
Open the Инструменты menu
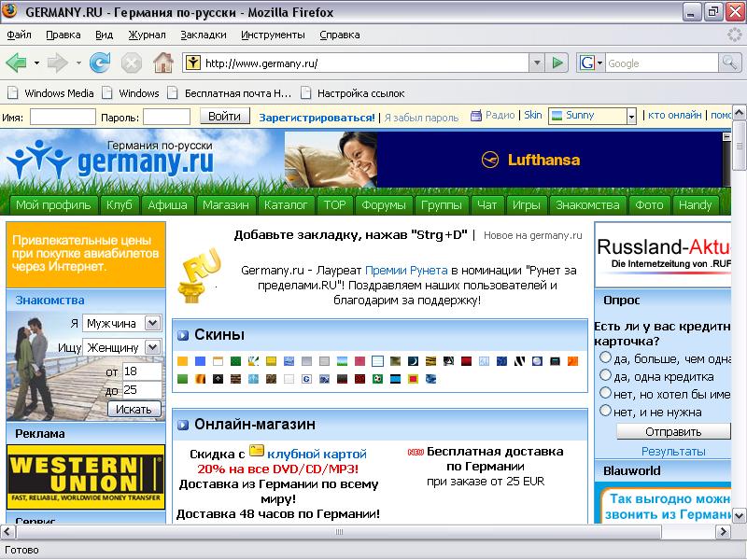pos(273,35)
